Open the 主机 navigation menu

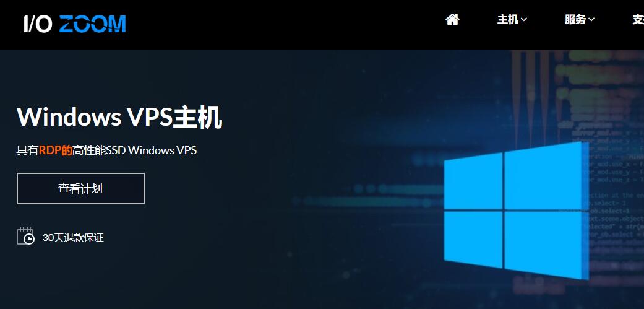click(512, 19)
